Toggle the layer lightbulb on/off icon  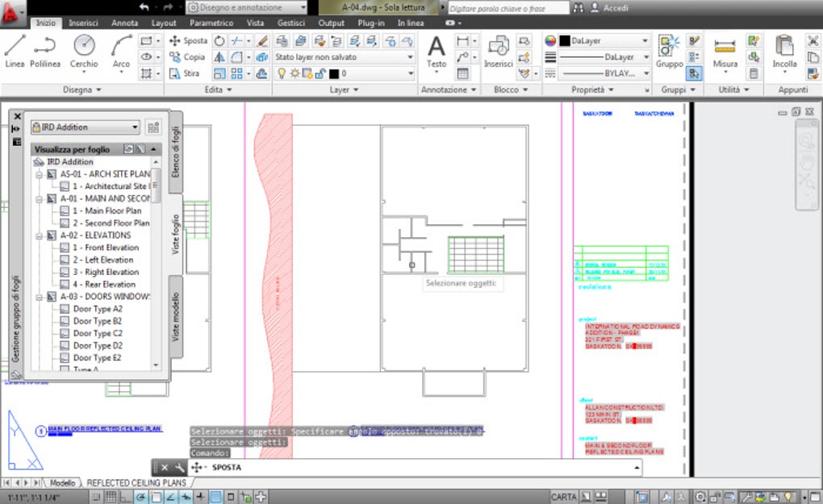(282, 73)
